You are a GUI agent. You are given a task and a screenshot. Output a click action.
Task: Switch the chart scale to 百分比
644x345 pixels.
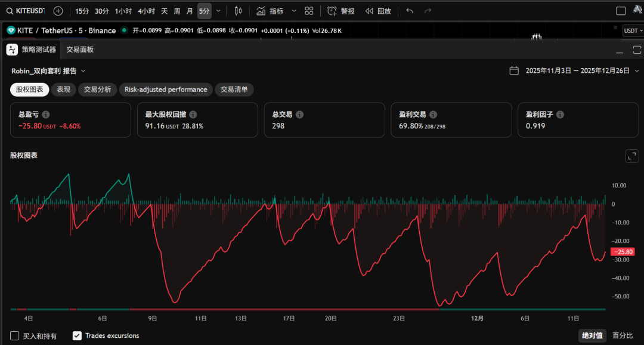[x=623, y=336]
